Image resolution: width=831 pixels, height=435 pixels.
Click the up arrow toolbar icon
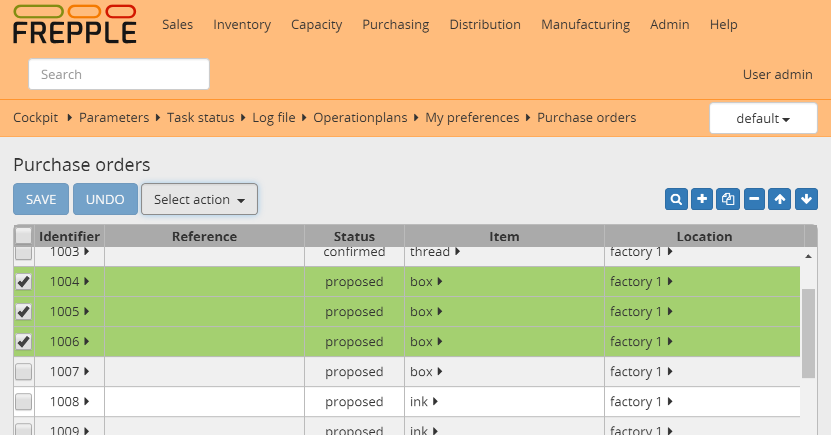point(781,199)
